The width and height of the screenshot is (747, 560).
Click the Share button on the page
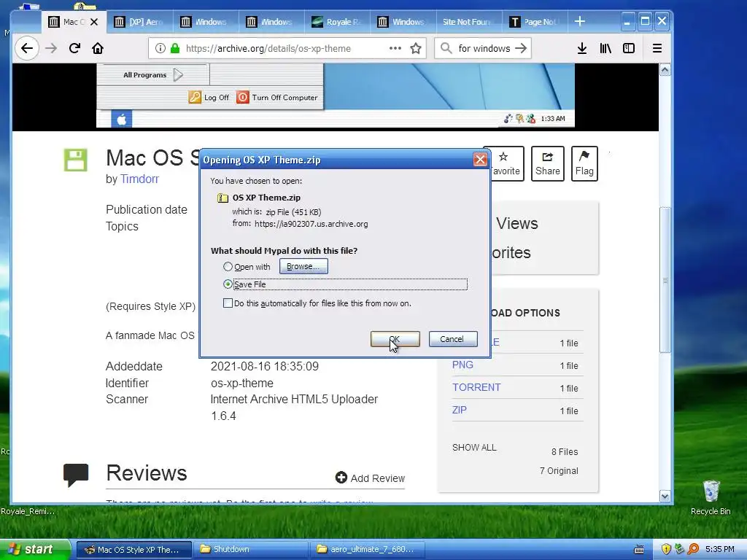click(x=547, y=164)
